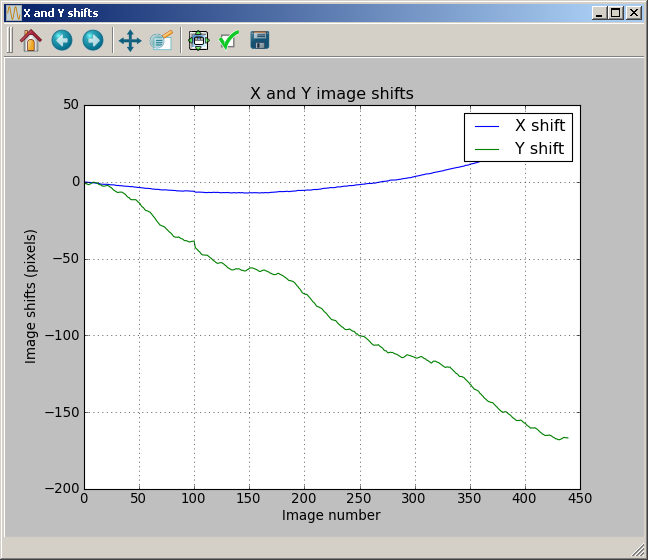Save the figure with the floppy disk icon
This screenshot has width=648, height=560.
click(260, 41)
